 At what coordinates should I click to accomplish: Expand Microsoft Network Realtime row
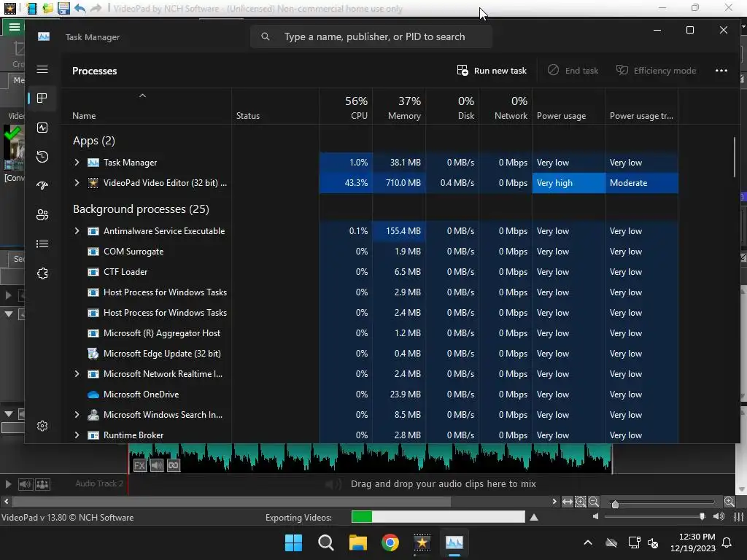click(77, 374)
